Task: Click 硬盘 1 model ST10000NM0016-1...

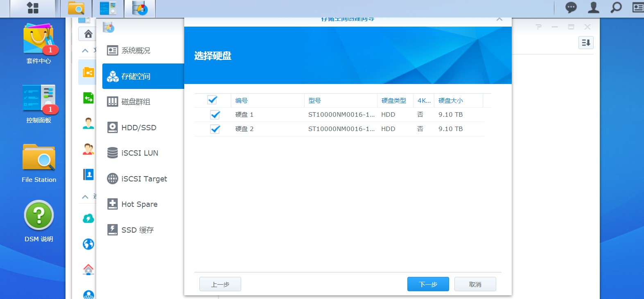Action: pos(341,115)
